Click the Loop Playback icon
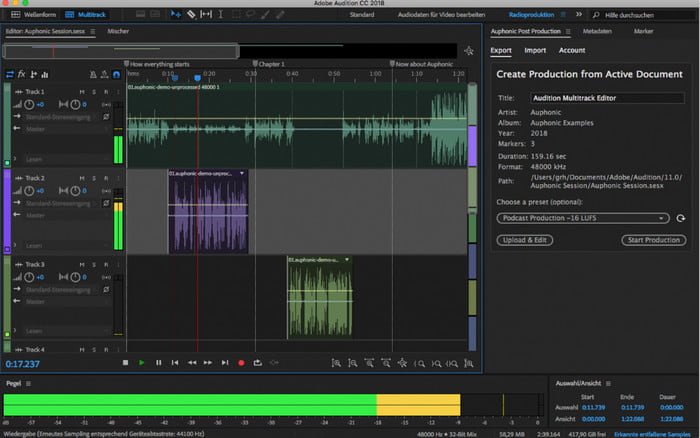The image size is (700, 438). tap(258, 363)
